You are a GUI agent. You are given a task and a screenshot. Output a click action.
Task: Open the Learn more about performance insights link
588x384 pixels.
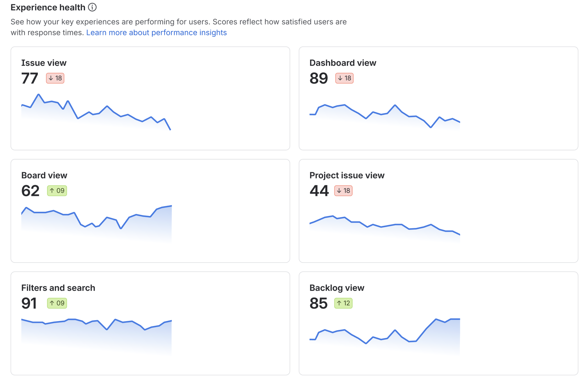click(x=156, y=32)
